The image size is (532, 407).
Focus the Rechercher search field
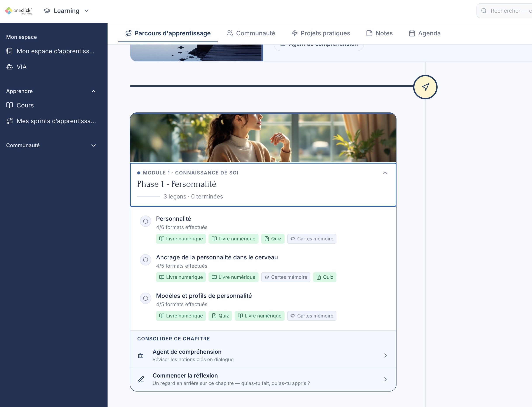click(505, 11)
